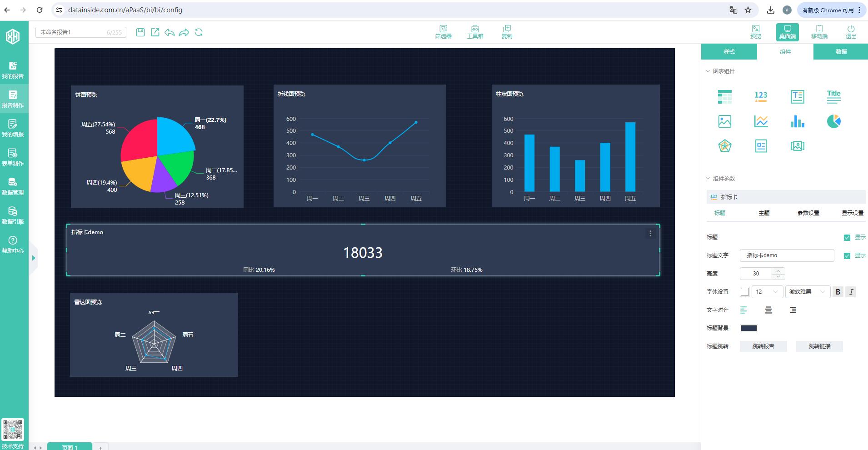The image size is (868, 450).
Task: Add a pie chart component
Action: (833, 121)
